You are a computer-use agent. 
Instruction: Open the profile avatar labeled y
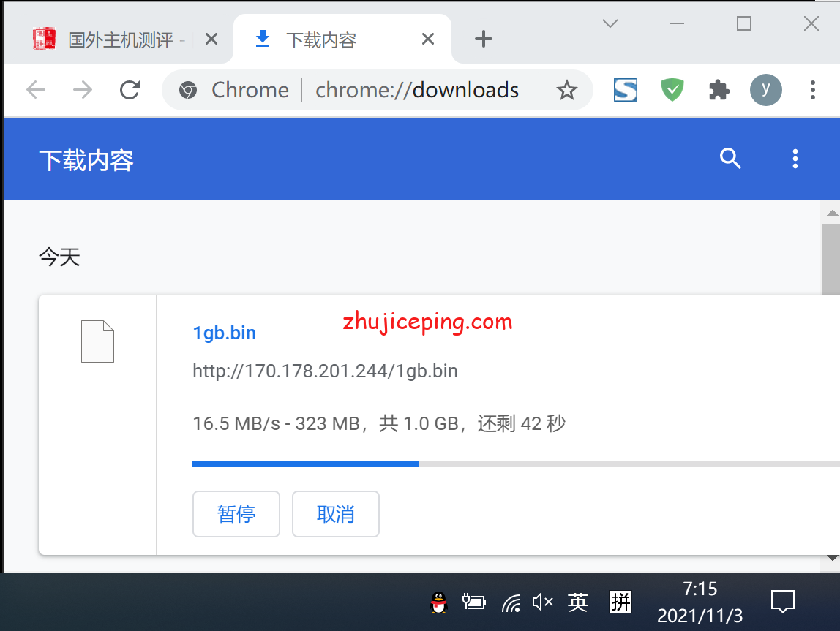click(x=765, y=90)
